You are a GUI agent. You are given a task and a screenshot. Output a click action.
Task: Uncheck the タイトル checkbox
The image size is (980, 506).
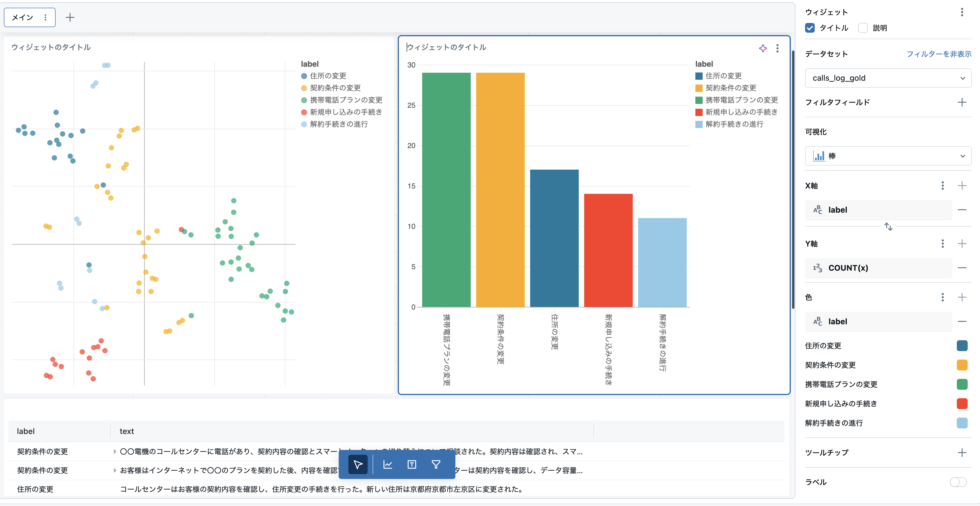[x=810, y=28]
